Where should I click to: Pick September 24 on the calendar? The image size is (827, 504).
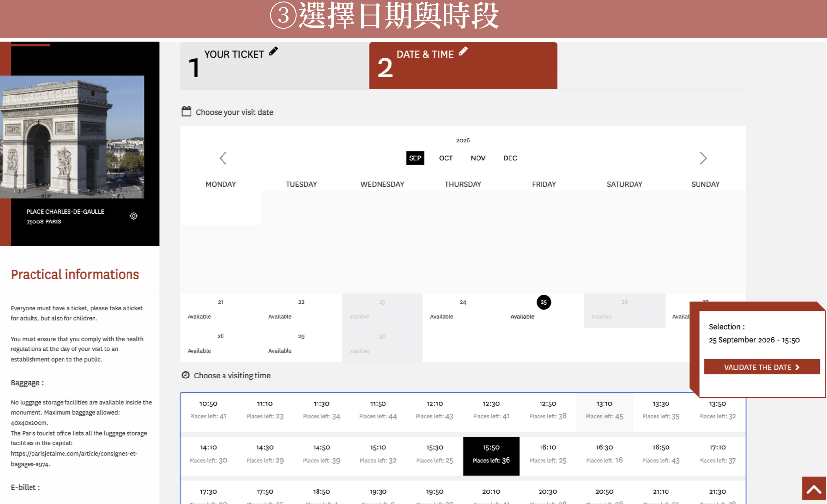(x=463, y=311)
